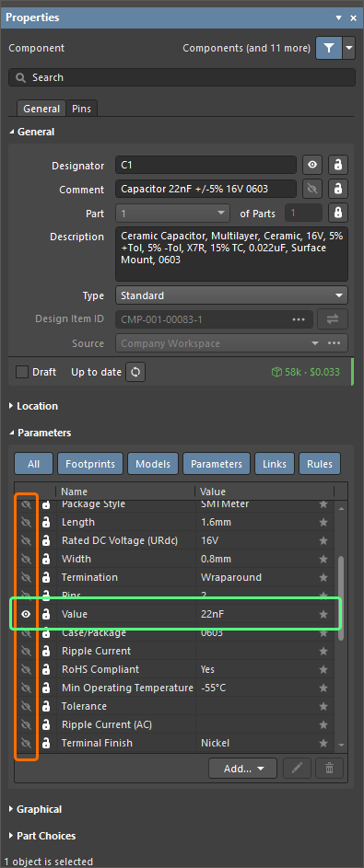364x868 pixels.
Task: Open the Type dropdown showing Standard
Action: [231, 295]
